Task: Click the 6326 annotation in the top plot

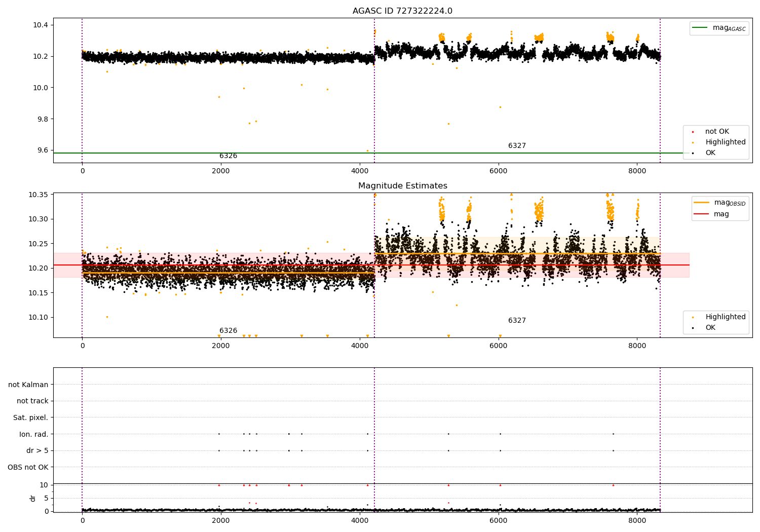Action: coord(228,156)
